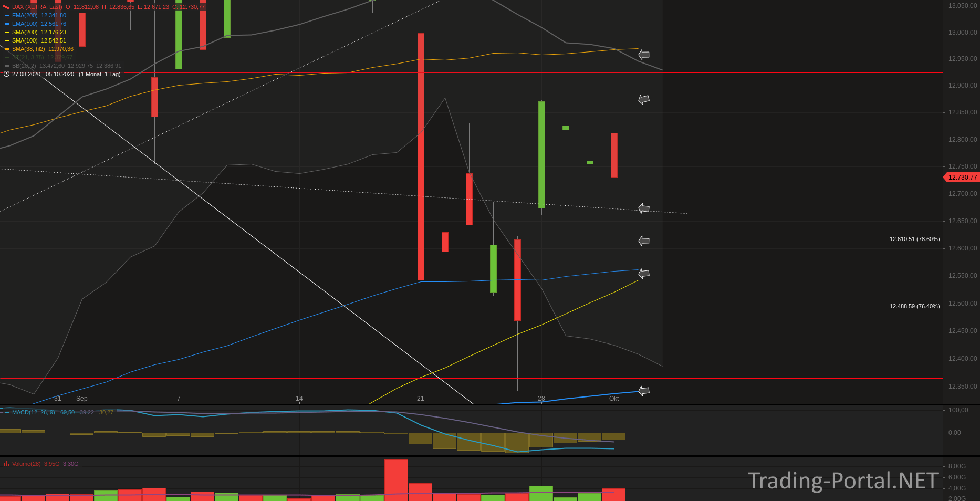Click the tall green candle on September 28
This screenshot has height=501, width=980.
coord(541,155)
